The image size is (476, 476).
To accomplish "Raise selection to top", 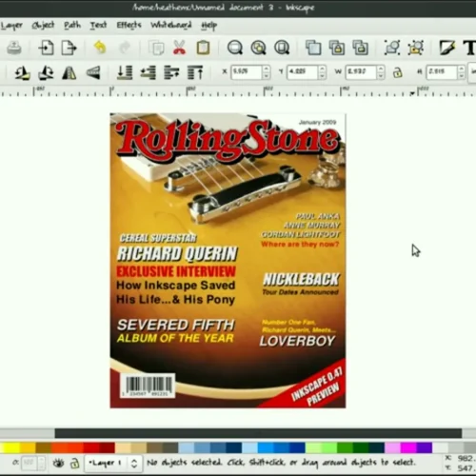I will [x=195, y=72].
